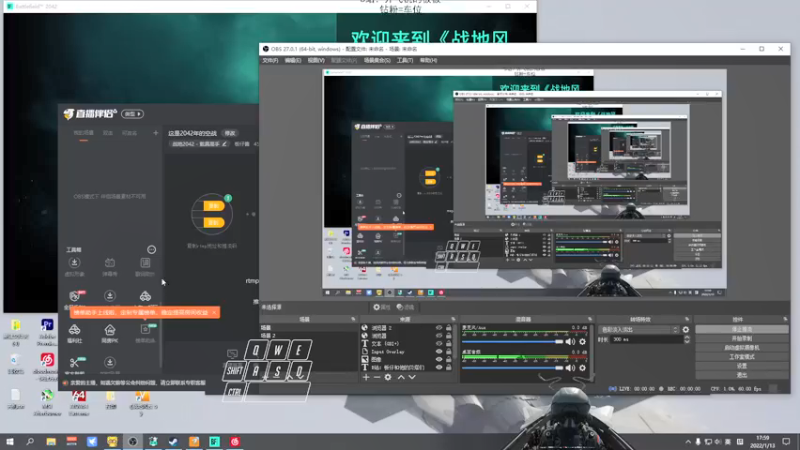Show hidden system tray icons chevron
The image size is (800, 450).
(688, 442)
